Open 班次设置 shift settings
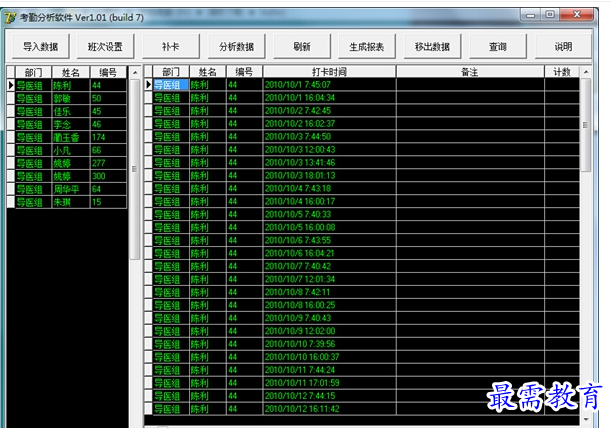Screen dimensions: 611x428 (105, 47)
